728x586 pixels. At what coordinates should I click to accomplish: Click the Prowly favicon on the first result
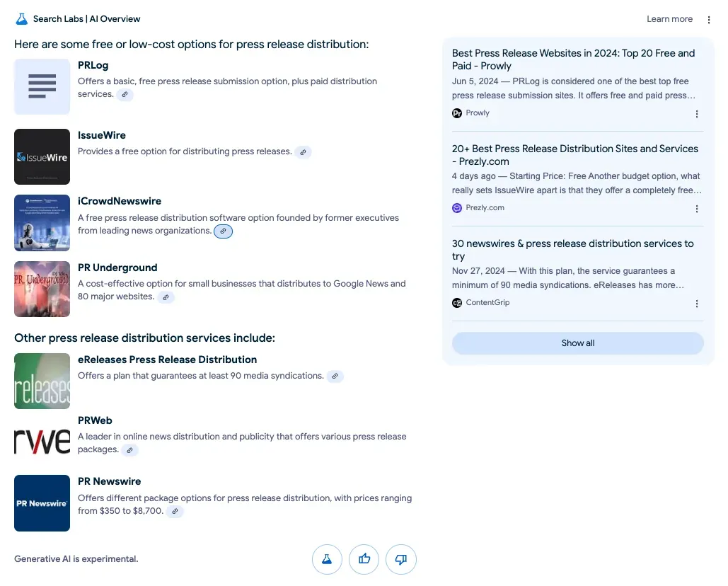click(458, 113)
